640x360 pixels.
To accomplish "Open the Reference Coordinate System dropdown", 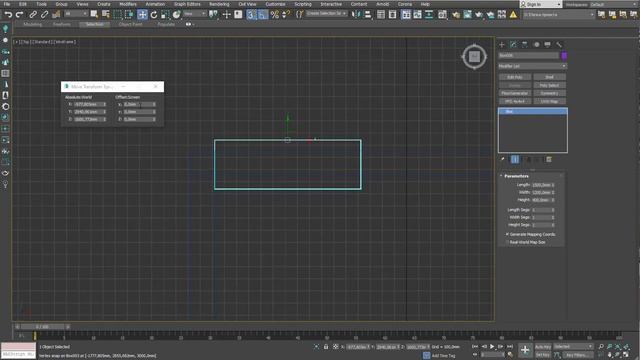I will (195, 14).
